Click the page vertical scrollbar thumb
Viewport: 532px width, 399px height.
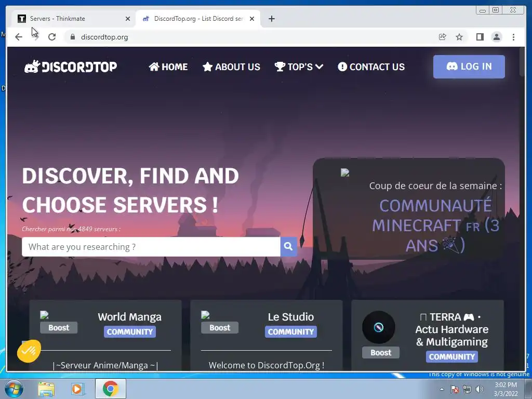pyautogui.click(x=522, y=62)
